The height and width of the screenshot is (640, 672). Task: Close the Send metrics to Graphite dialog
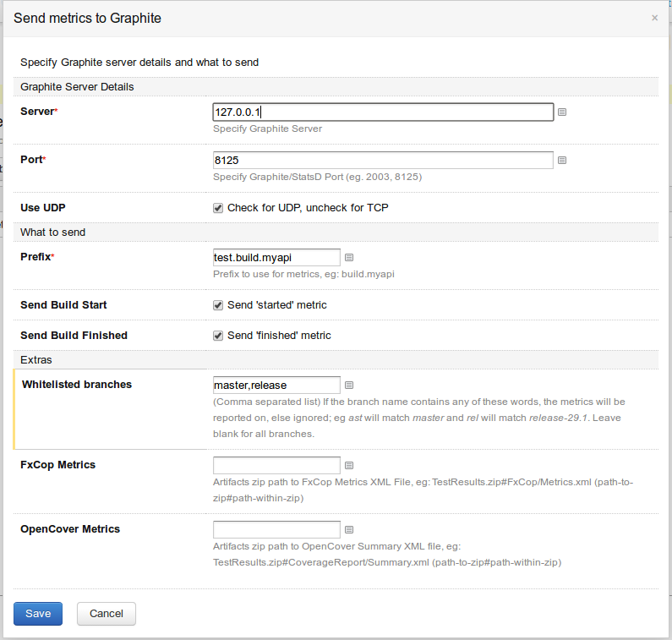654,18
